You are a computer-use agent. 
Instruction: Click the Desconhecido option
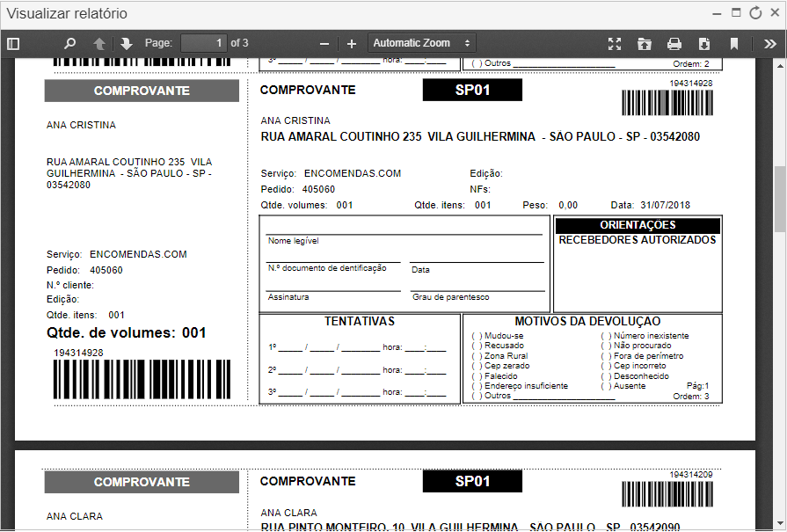pos(635,375)
